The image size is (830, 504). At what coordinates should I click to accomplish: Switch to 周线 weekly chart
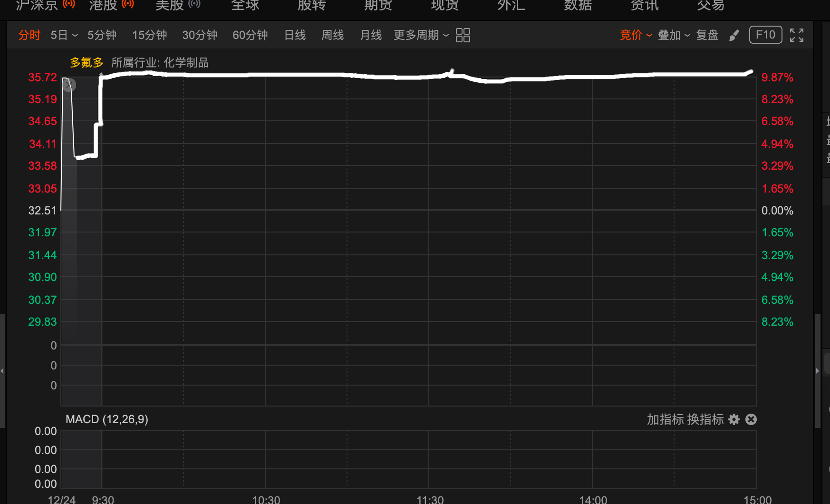pos(332,35)
